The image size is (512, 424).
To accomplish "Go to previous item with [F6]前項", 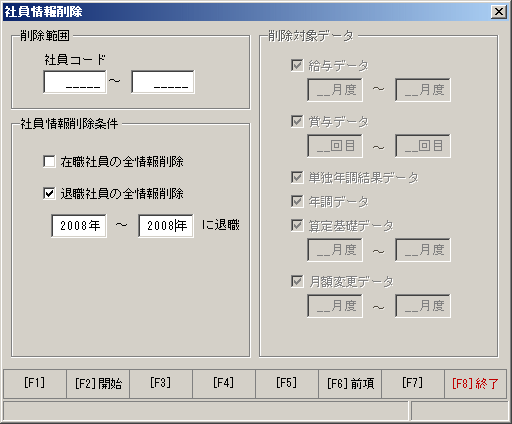I will click(x=350, y=383).
